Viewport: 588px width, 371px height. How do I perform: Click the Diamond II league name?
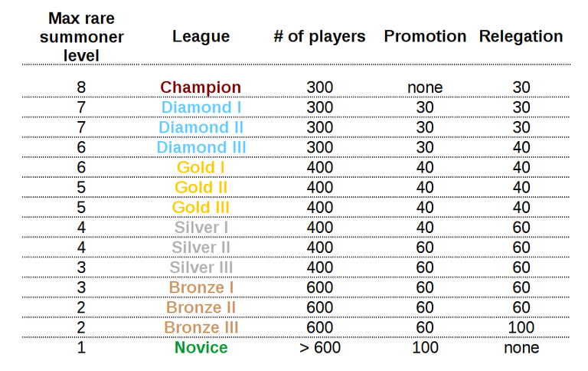pos(201,127)
